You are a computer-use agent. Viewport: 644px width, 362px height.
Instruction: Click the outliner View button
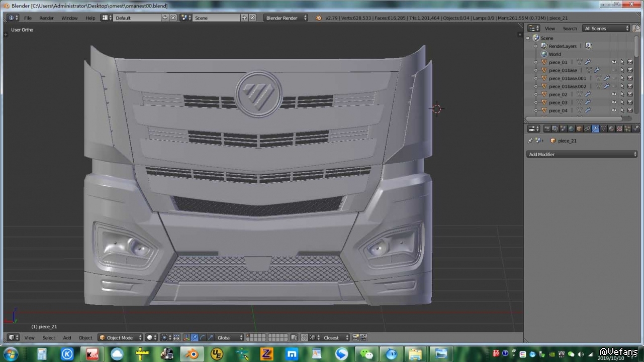point(550,29)
